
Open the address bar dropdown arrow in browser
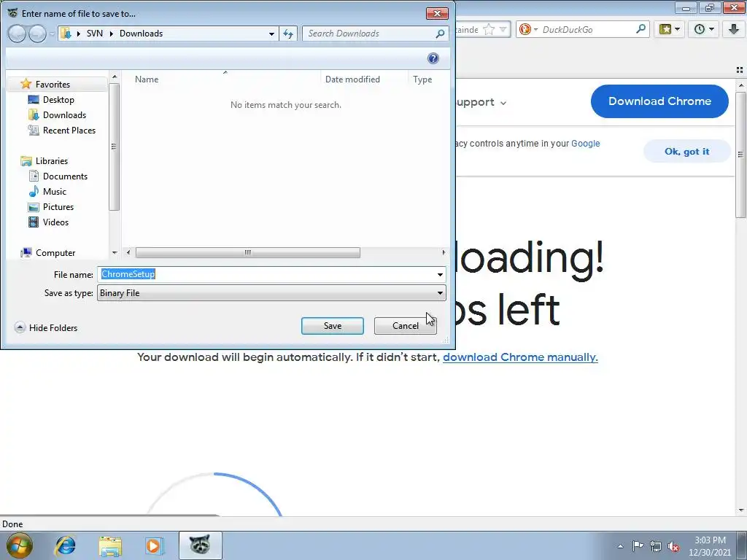click(503, 29)
